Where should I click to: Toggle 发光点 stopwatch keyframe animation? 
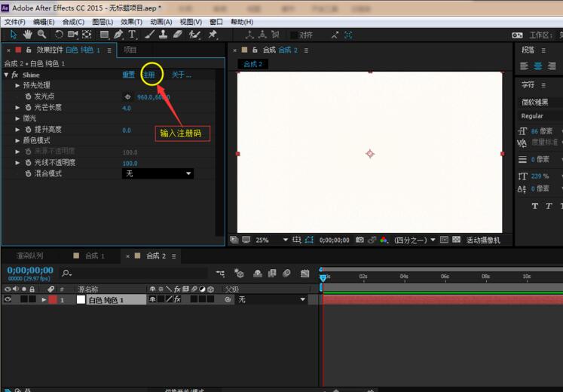click(x=28, y=97)
